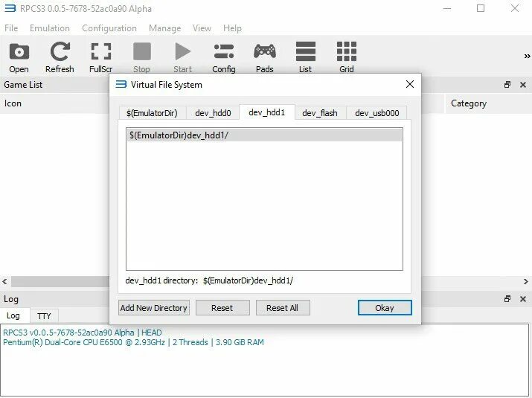Select the dev_hdd0 tab
The width and height of the screenshot is (532, 398).
213,113
